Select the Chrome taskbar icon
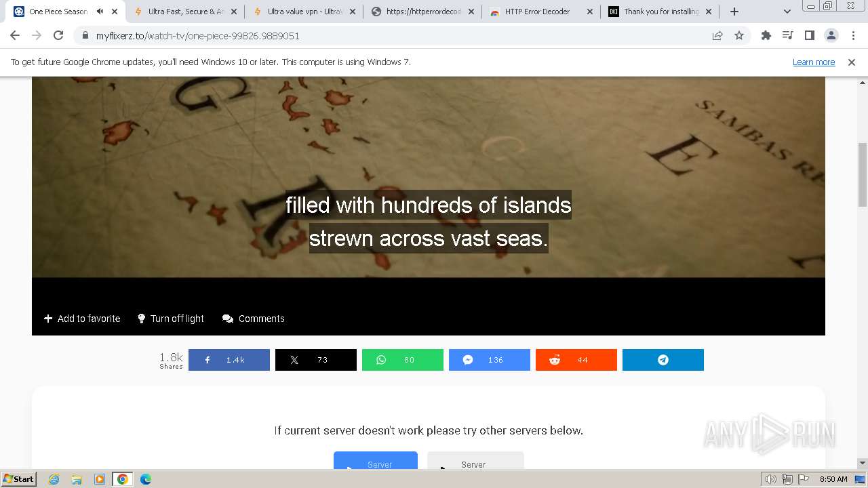 (123, 479)
